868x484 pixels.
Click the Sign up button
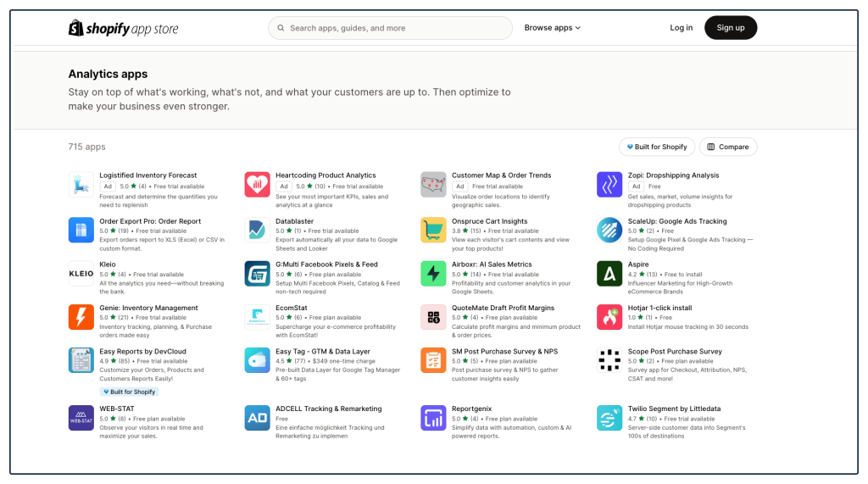click(x=730, y=28)
